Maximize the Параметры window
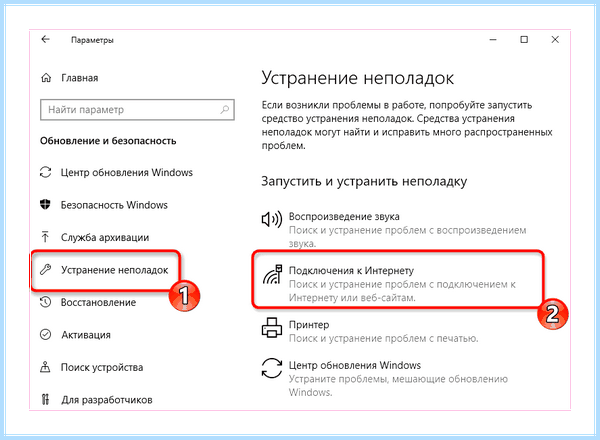Viewport: 600px width, 440px height. (524, 39)
